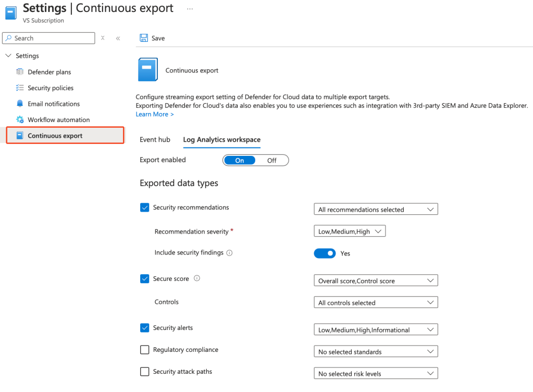Click the Email notifications bell icon
This screenshot has width=533, height=392.
click(x=20, y=104)
